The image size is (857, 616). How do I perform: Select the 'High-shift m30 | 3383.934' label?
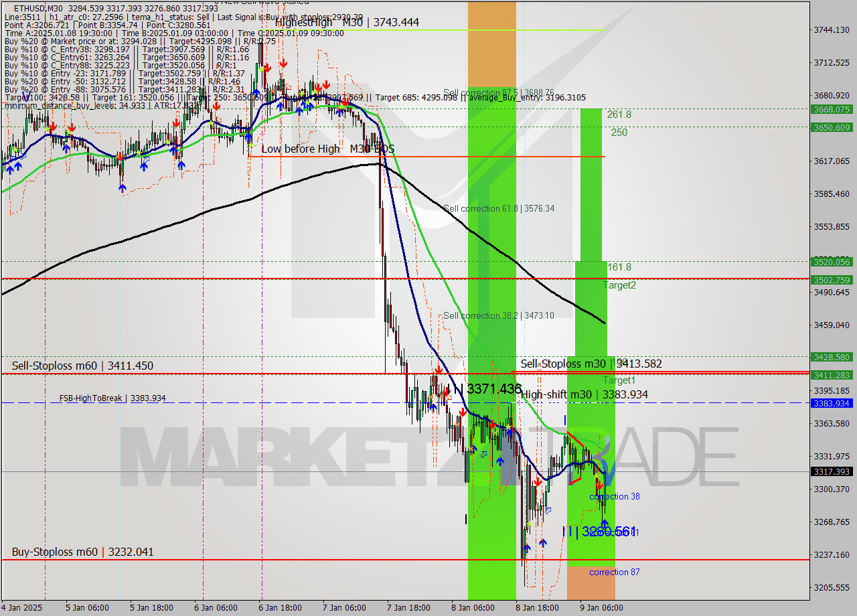pyautogui.click(x=585, y=394)
